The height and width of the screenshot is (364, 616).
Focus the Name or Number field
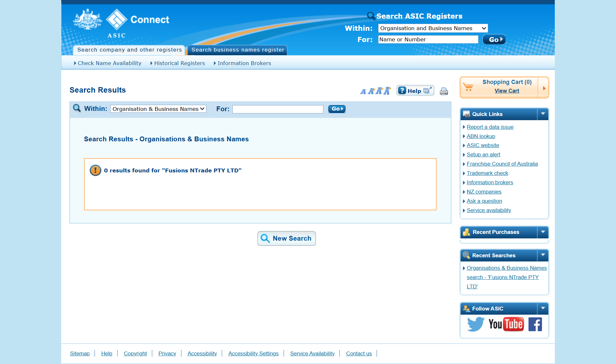tap(428, 39)
